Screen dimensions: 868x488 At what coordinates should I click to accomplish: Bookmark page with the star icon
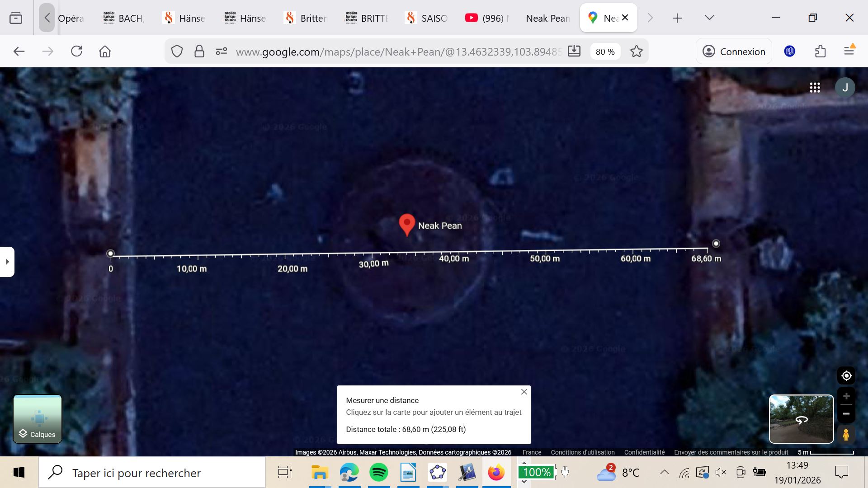click(637, 52)
